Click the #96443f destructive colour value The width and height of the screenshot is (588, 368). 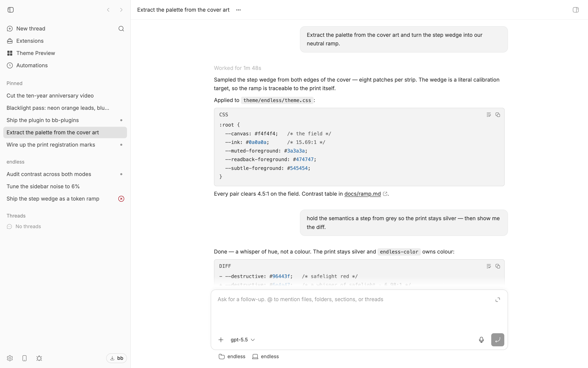point(280,276)
